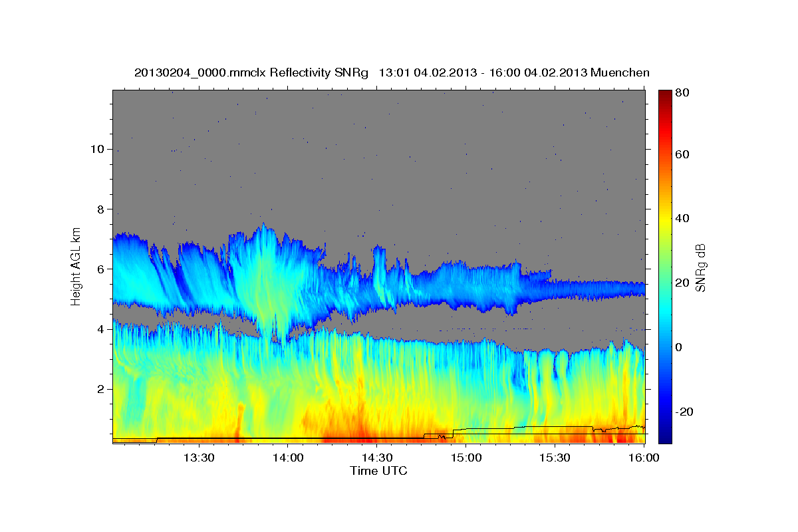Click the colorbar value 0
This screenshot has height=532, width=798.
(678, 347)
